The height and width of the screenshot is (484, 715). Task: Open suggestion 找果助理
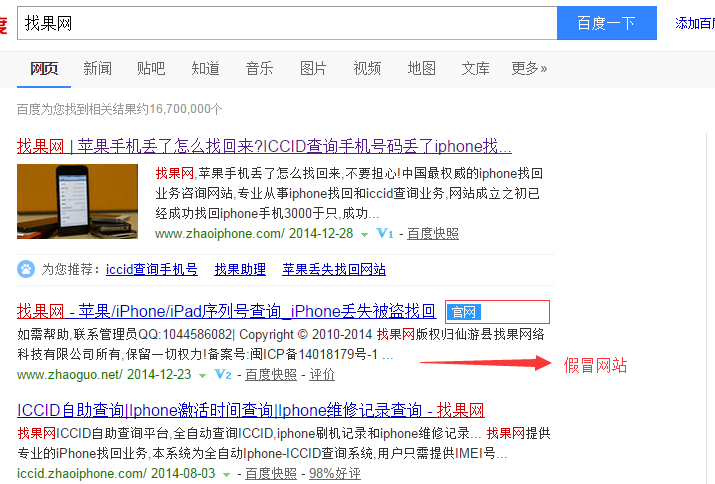click(240, 270)
